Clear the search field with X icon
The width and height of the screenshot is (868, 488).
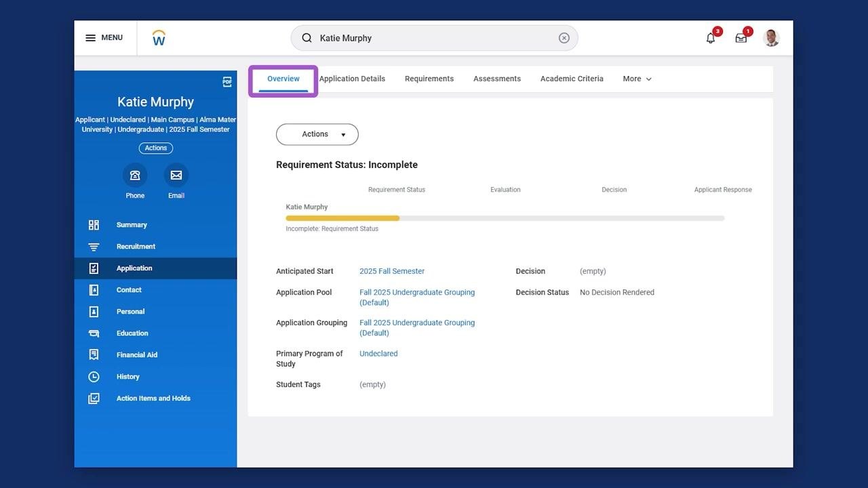coord(564,38)
